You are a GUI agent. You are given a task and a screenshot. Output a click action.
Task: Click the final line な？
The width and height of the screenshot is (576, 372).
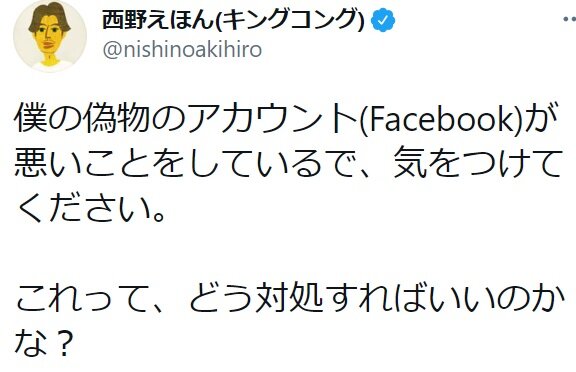pyautogui.click(x=43, y=342)
